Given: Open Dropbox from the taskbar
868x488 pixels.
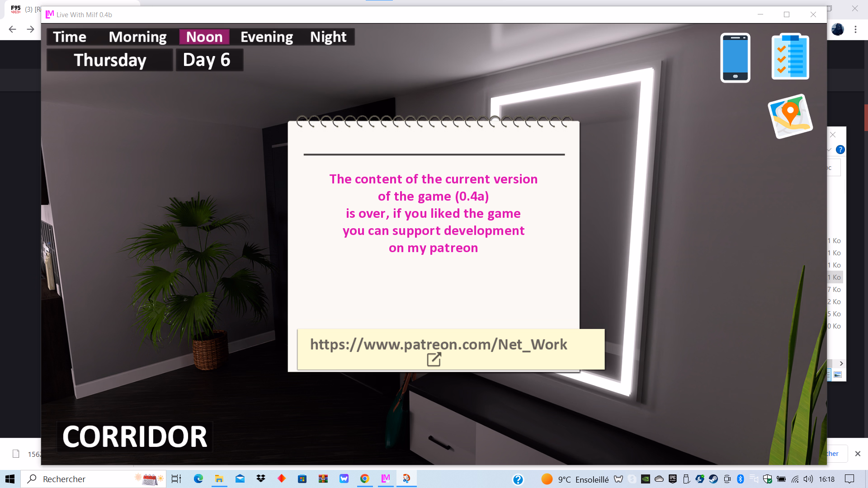Looking at the screenshot, I should (261, 479).
